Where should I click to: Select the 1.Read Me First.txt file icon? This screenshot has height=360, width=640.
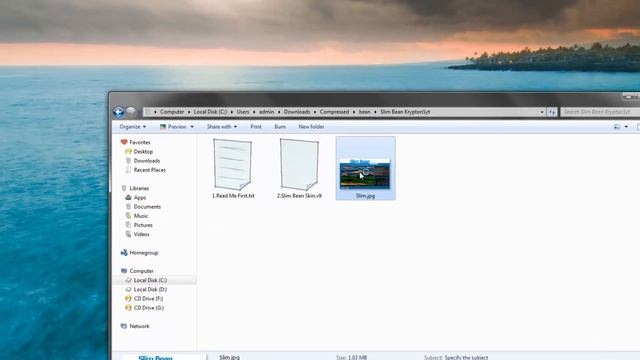pos(233,164)
